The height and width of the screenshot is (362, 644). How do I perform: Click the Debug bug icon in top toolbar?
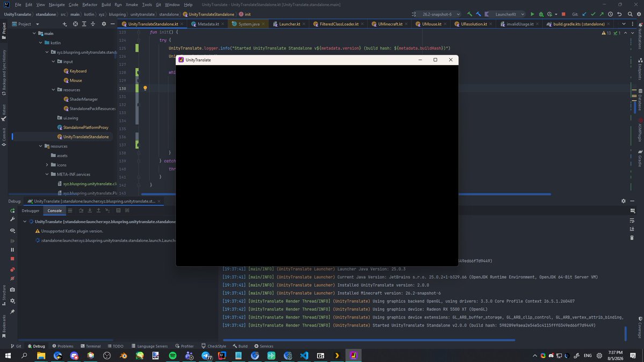point(541,14)
